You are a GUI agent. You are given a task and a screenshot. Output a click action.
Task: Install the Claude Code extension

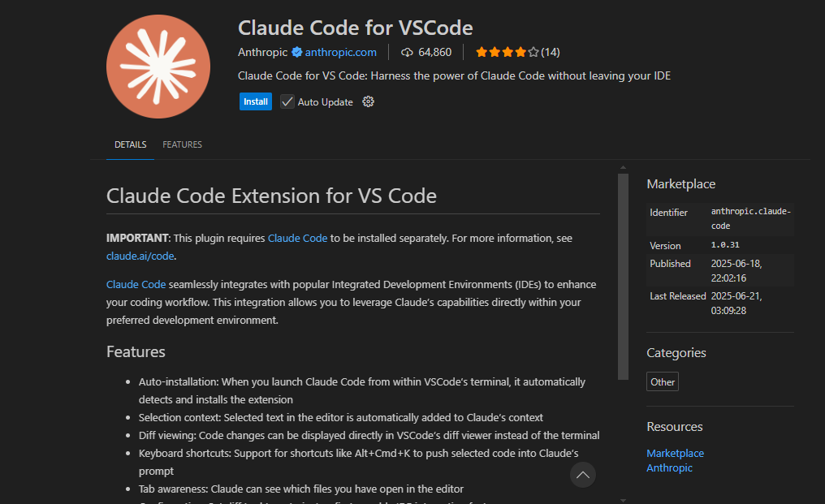tap(256, 101)
